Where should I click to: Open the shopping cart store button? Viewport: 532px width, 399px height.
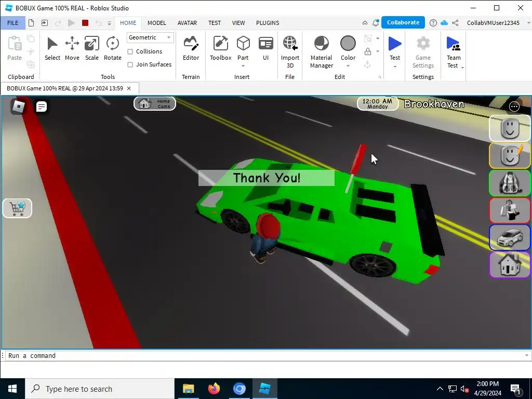[x=17, y=208]
